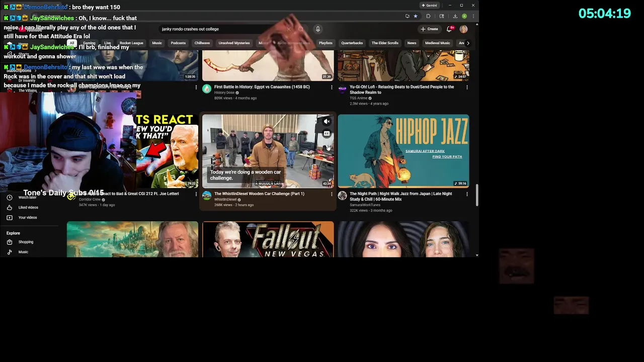Open the Wooden Car Challenge video preview
644x362 pixels.
point(268,151)
